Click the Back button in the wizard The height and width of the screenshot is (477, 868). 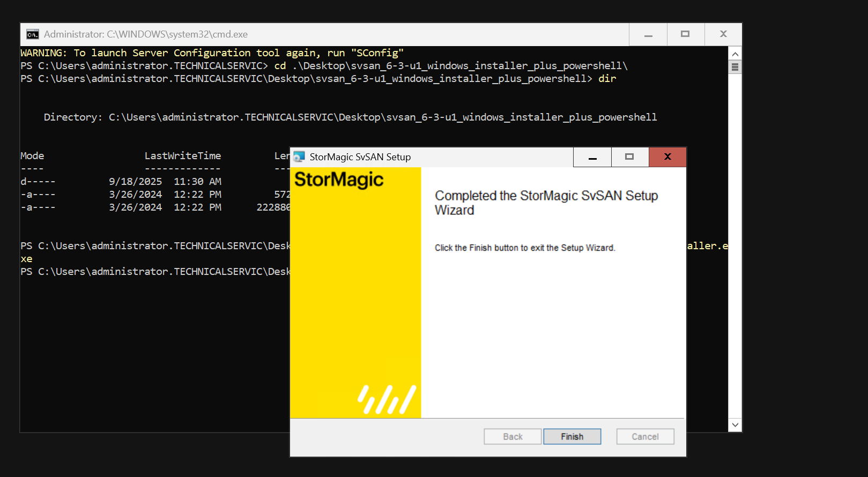[513, 436]
